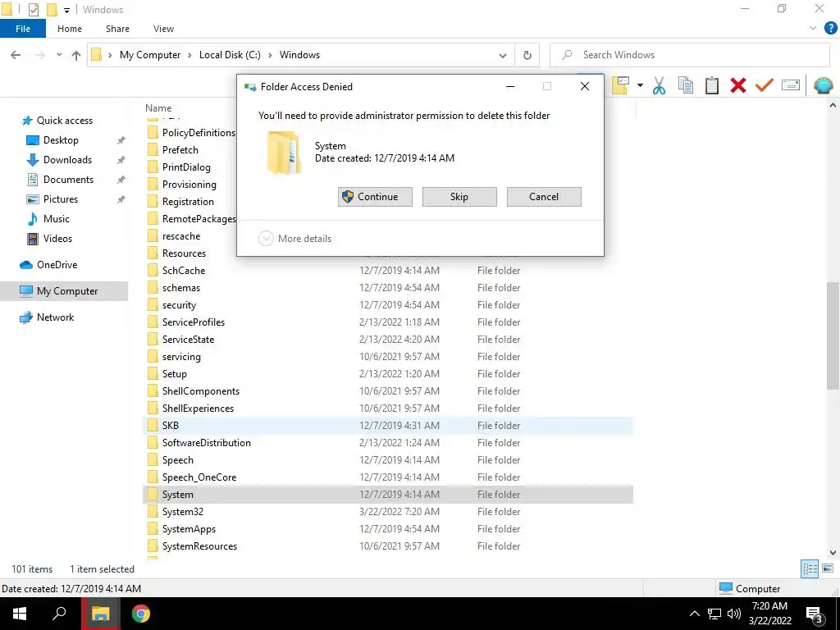
Task: Open recent locations dropdown arrow
Action: (59, 55)
